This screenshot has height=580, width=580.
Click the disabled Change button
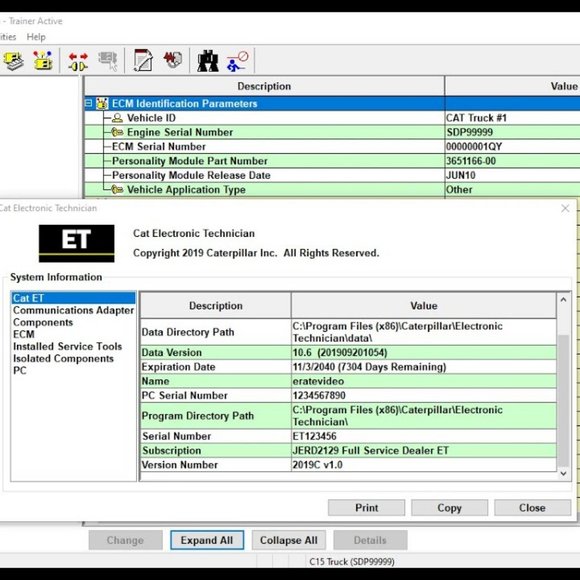pos(125,540)
